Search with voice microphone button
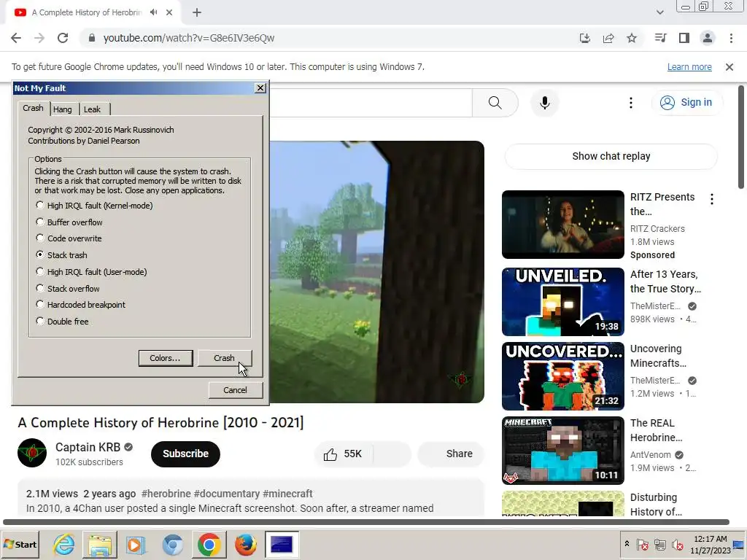This screenshot has width=747, height=560. click(544, 102)
